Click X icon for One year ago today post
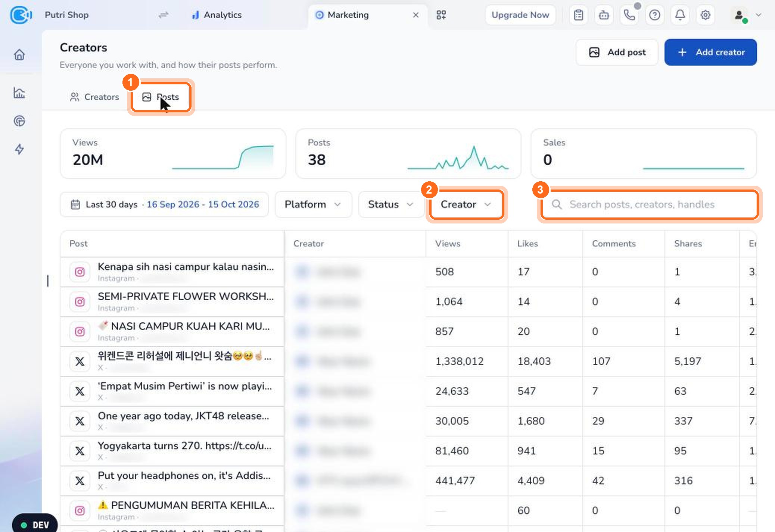The width and height of the screenshot is (775, 532). [x=80, y=421]
